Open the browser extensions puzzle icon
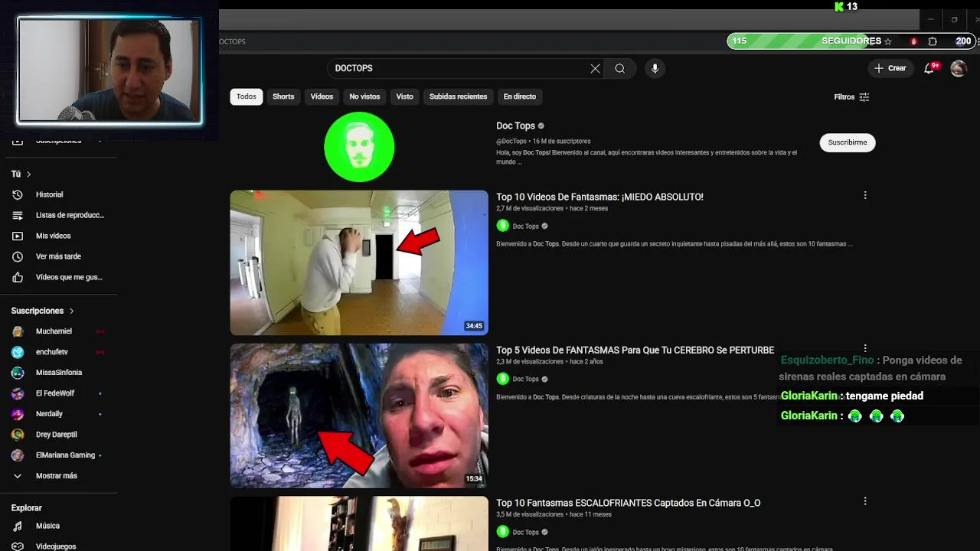 933,41
